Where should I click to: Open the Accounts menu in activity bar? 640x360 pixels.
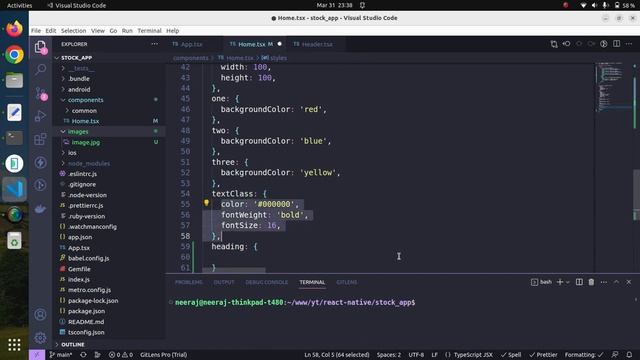[40, 315]
